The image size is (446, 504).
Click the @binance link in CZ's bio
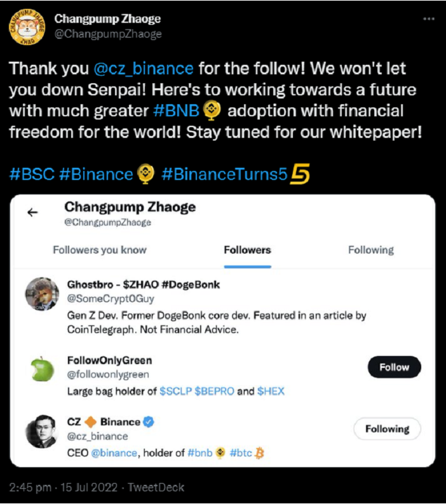(114, 453)
